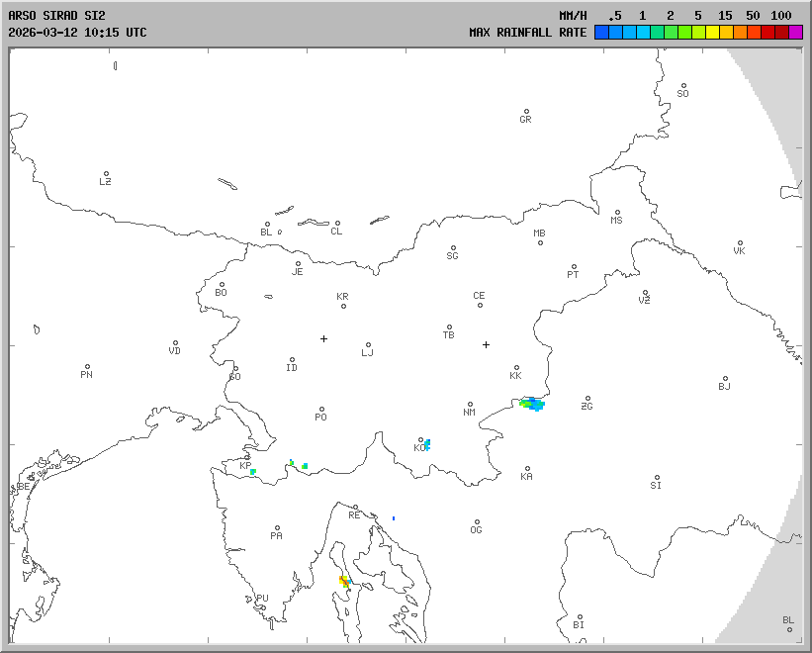Click the yellow rain cell south of RE

point(344,580)
